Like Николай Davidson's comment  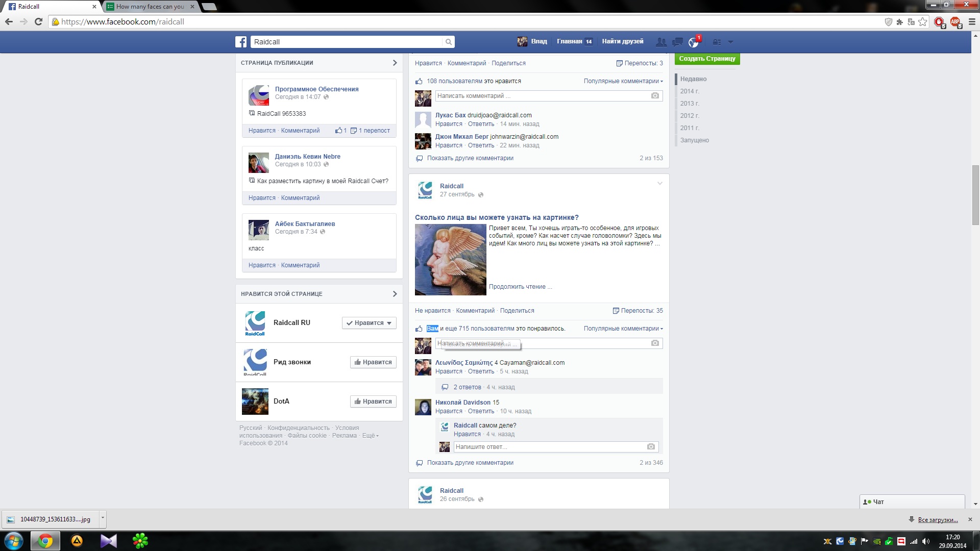coord(449,411)
